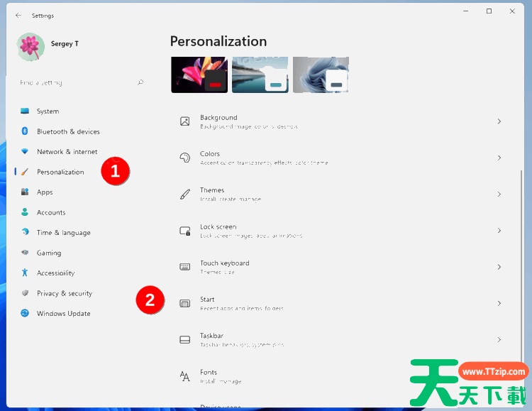
Task: Click the Find a setting search box
Action: [82, 82]
